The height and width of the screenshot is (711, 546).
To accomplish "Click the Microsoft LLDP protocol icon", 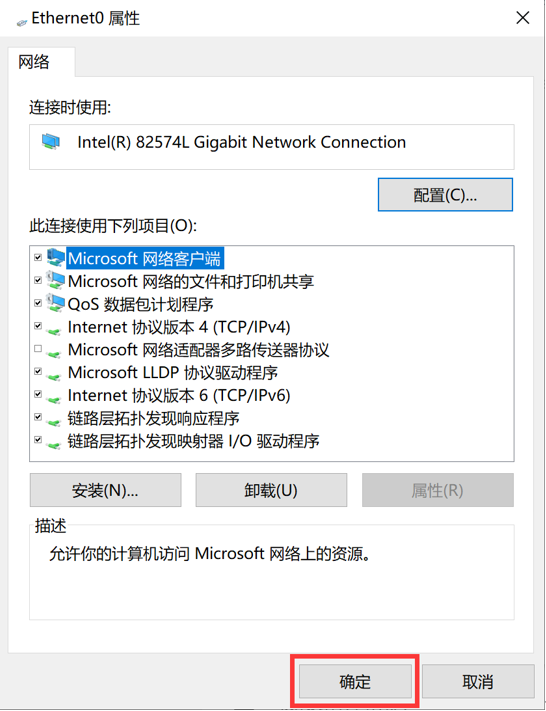I will pos(54,375).
